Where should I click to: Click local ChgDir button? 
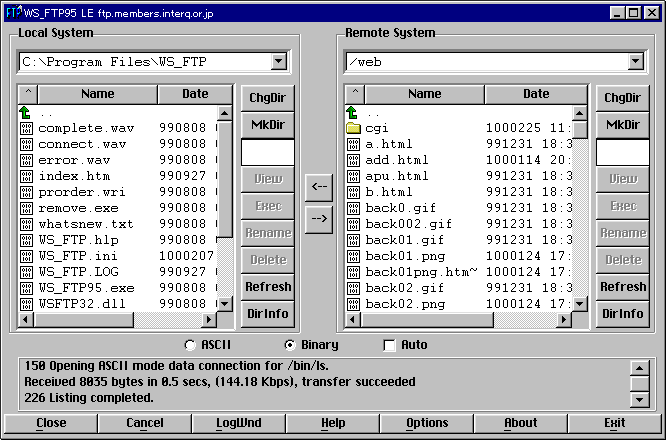[x=268, y=98]
